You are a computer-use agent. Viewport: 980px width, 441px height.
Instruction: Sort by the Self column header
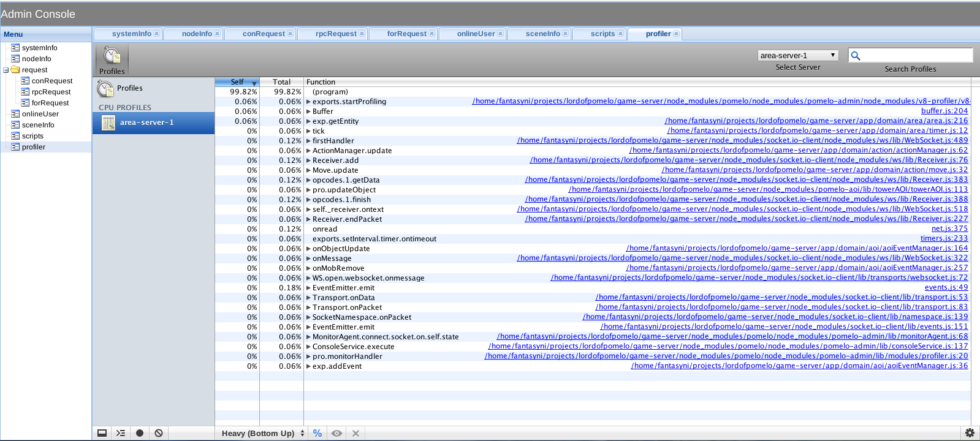[x=237, y=82]
